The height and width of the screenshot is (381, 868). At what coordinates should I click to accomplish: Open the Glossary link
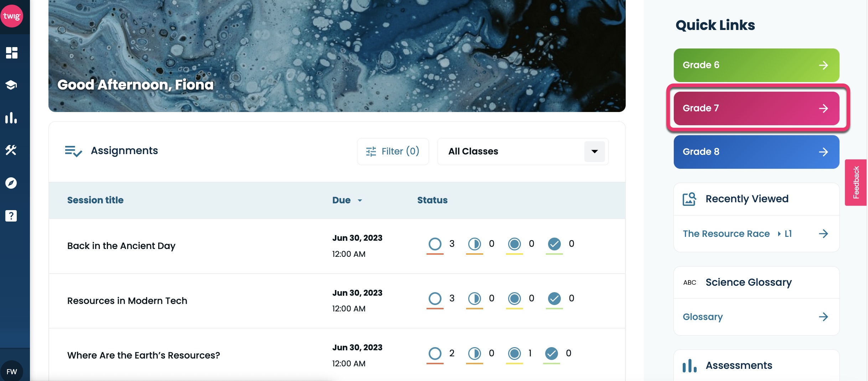tap(756, 317)
